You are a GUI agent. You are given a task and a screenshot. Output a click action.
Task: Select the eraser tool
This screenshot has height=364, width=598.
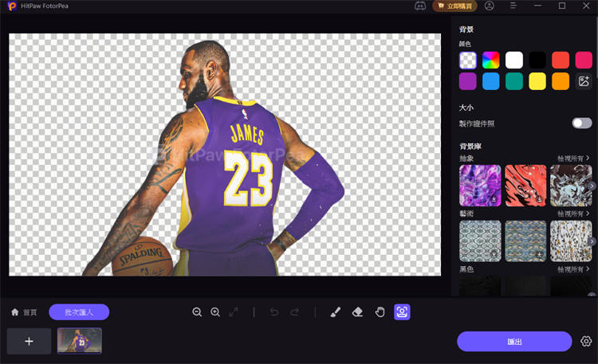click(357, 312)
